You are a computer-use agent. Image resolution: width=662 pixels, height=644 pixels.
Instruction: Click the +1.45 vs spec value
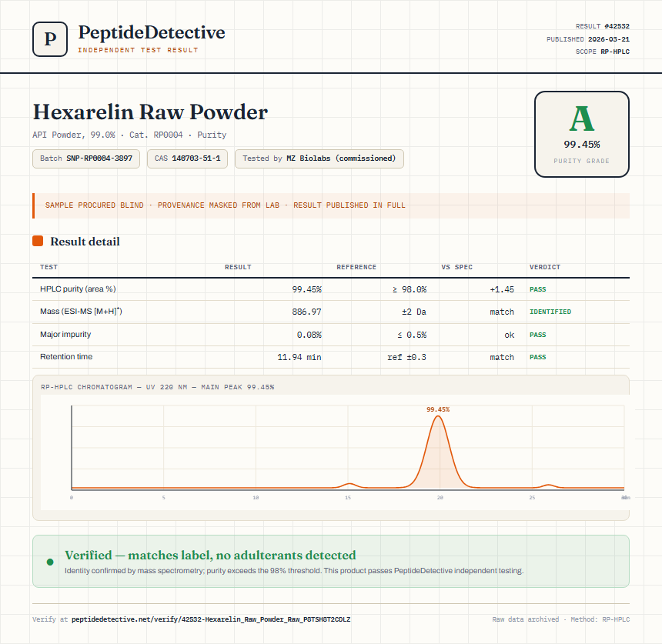pyautogui.click(x=502, y=289)
